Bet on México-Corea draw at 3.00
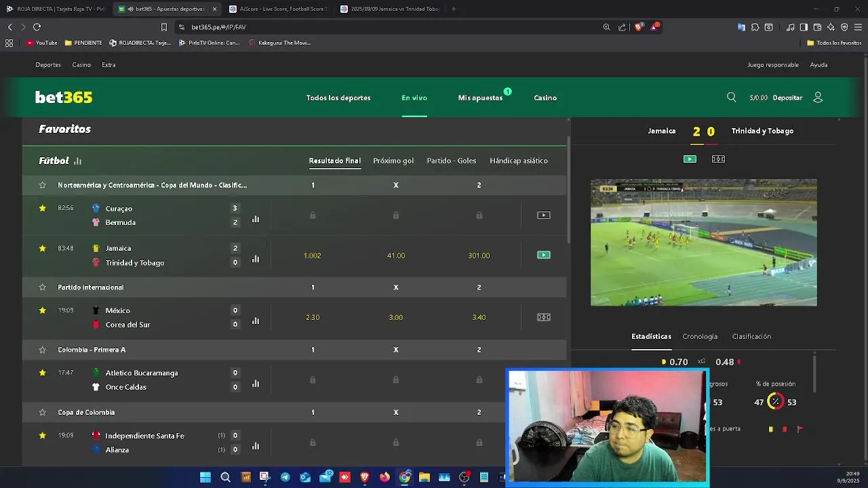The image size is (868, 488). pos(396,317)
